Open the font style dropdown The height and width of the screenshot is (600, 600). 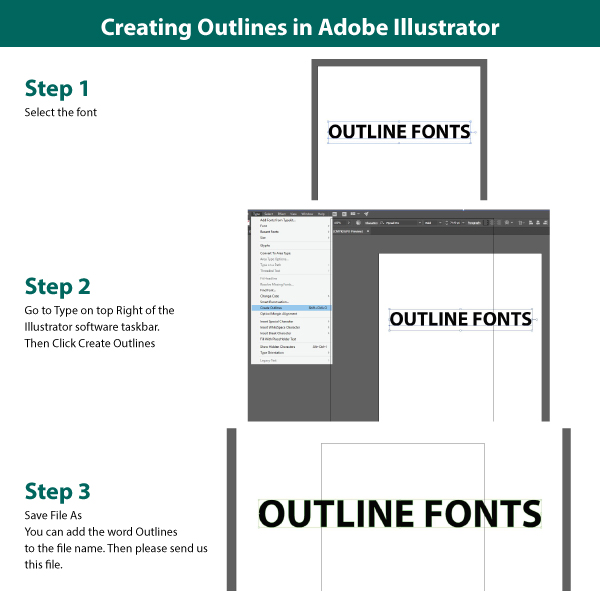pos(439,223)
